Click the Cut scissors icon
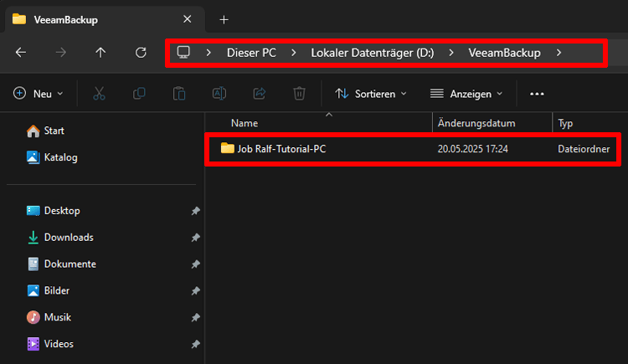This screenshot has width=628, height=364. tap(99, 94)
